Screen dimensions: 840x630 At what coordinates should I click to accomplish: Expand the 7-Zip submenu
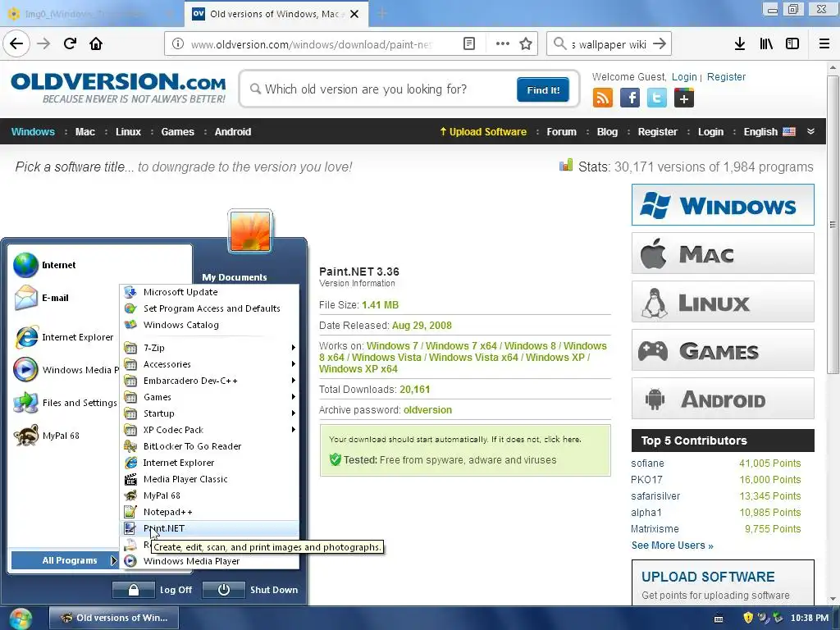coord(210,348)
